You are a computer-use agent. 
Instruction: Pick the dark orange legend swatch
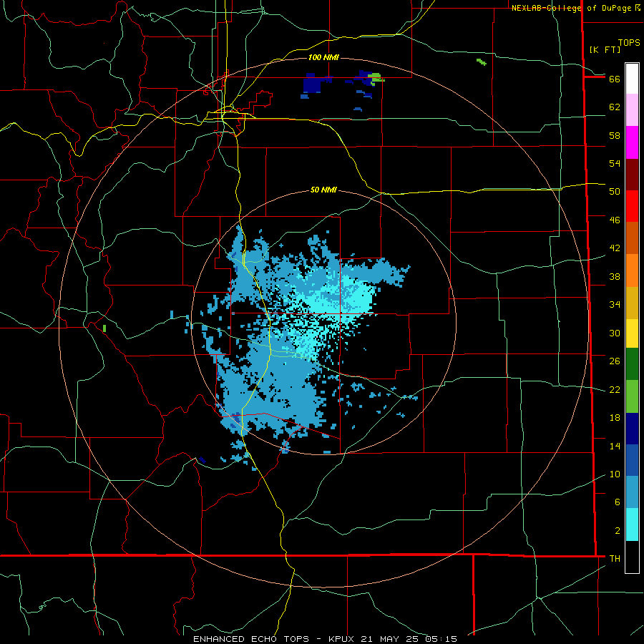click(x=632, y=238)
